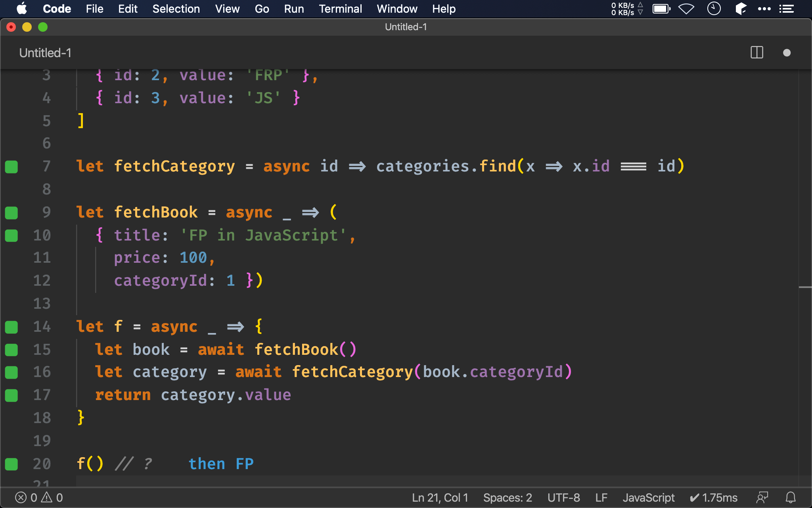The height and width of the screenshot is (508, 812).
Task: Click the split editor icon
Action: pos(756,53)
